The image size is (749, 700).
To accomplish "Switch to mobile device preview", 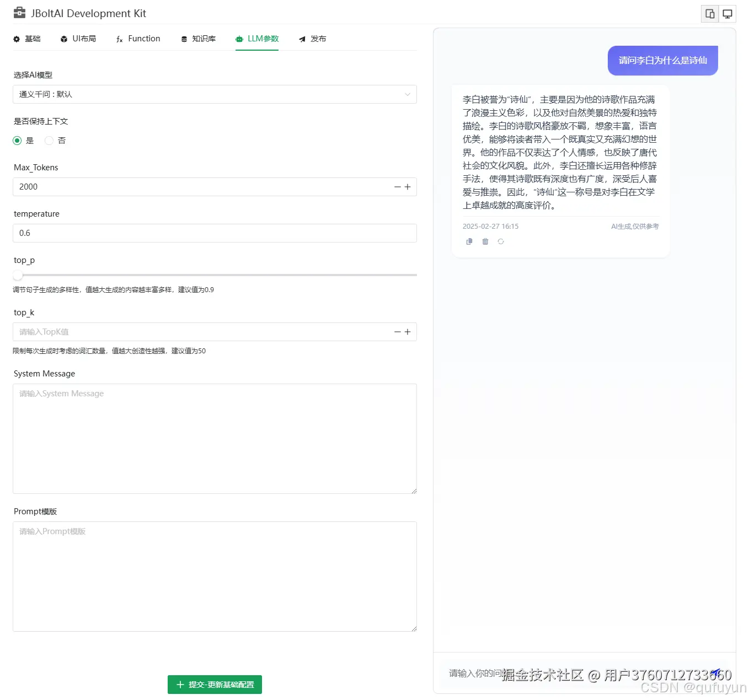I will [709, 14].
